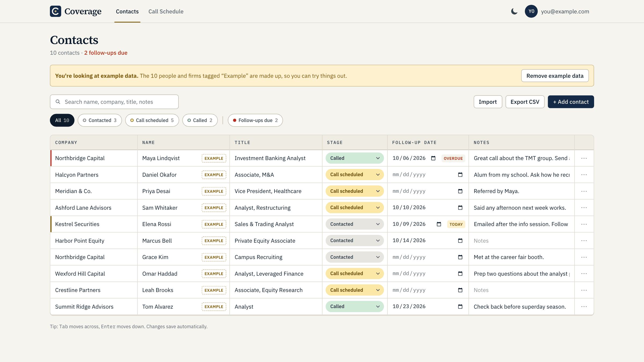
Task: Open calendar picker for Maya Lindqvist's follow-up date
Action: point(433,158)
